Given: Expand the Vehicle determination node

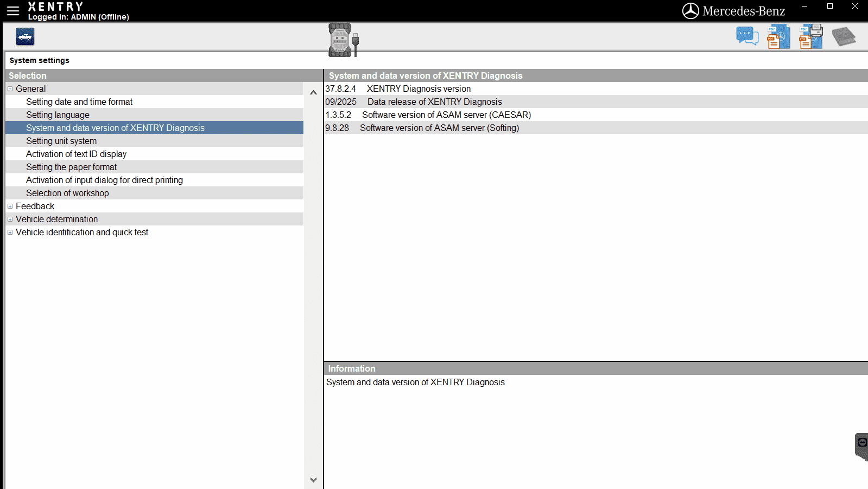Looking at the screenshot, I should point(10,220).
